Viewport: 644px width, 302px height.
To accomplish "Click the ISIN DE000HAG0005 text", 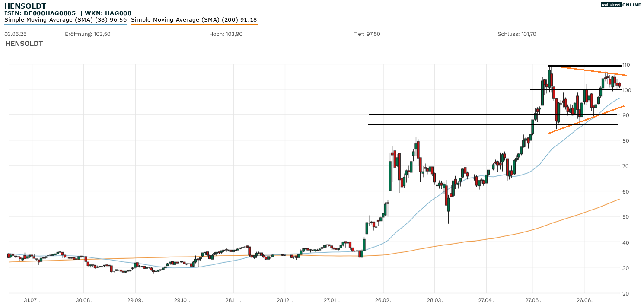I will click(40, 13).
